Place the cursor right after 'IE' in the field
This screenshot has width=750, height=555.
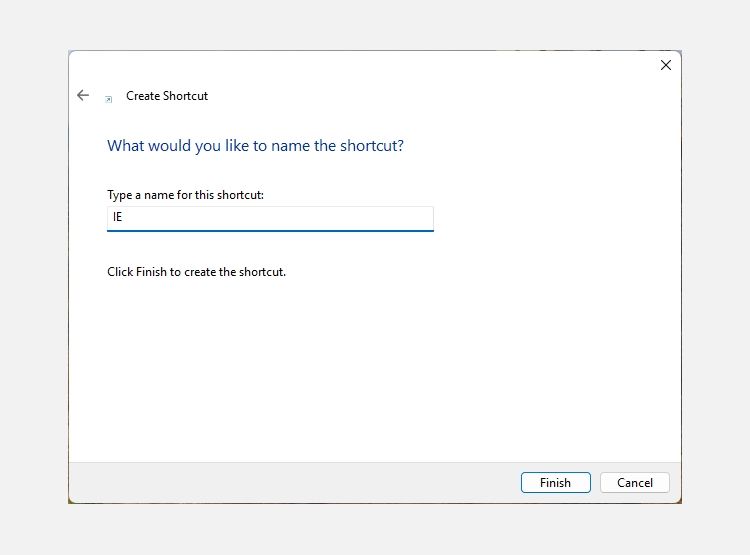[x=123, y=218]
